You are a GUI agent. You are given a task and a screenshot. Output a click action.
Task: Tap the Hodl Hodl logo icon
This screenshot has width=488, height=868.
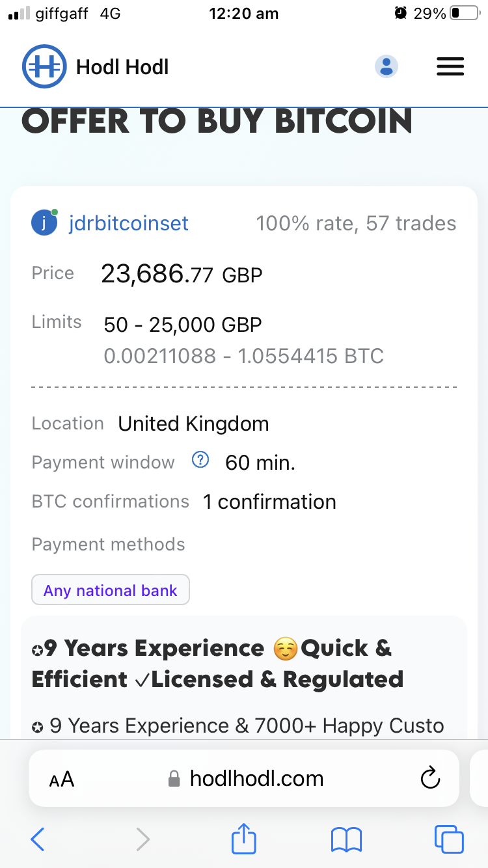click(44, 66)
